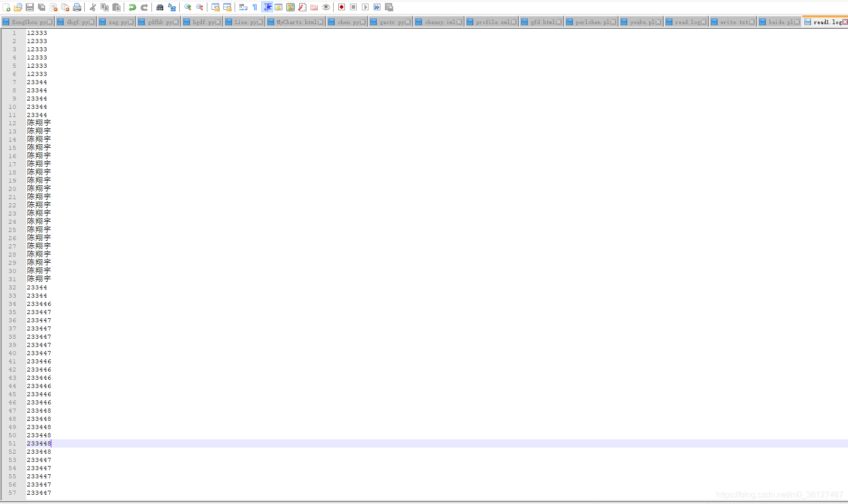Close the MyCharts.html tab

(321, 22)
